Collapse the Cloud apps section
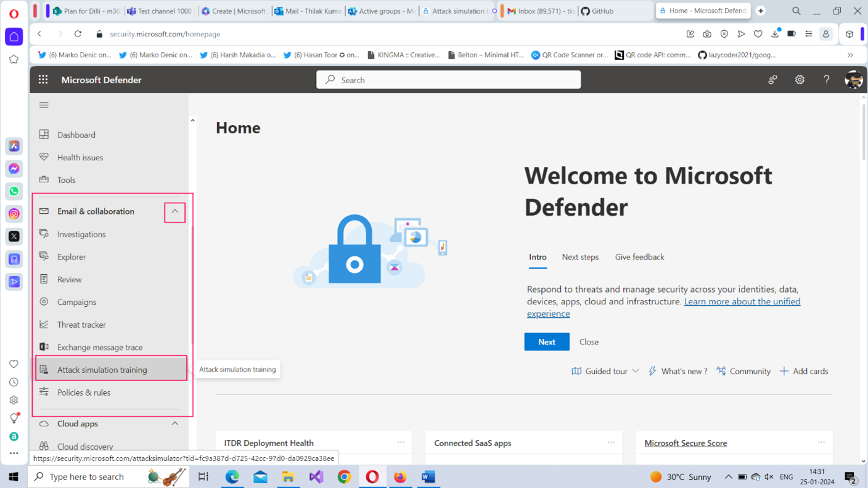 click(x=175, y=424)
